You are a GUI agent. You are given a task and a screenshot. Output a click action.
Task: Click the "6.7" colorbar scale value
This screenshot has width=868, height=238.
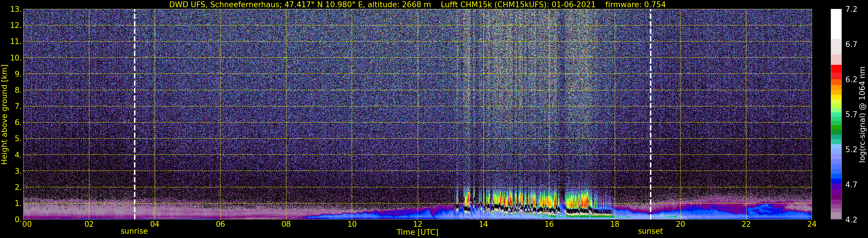point(852,44)
